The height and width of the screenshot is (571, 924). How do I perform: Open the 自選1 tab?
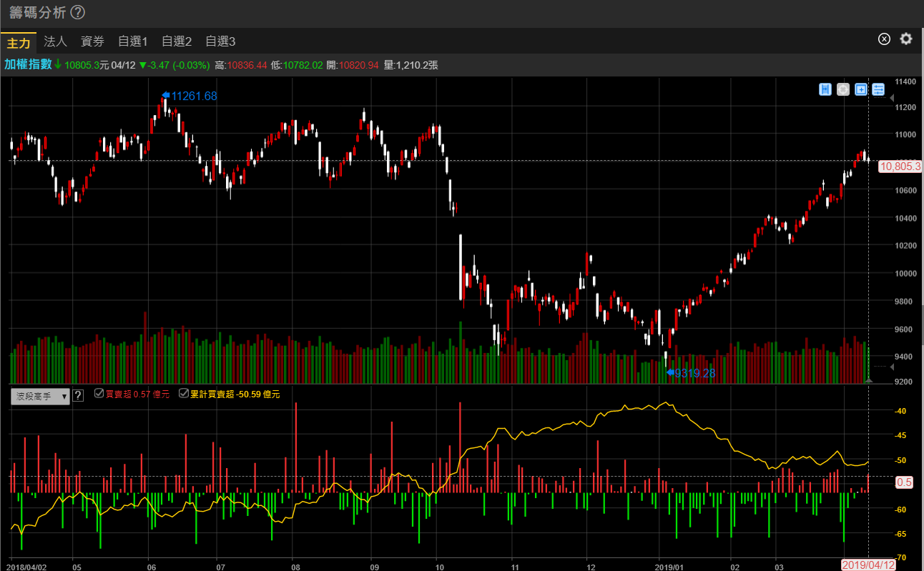132,41
